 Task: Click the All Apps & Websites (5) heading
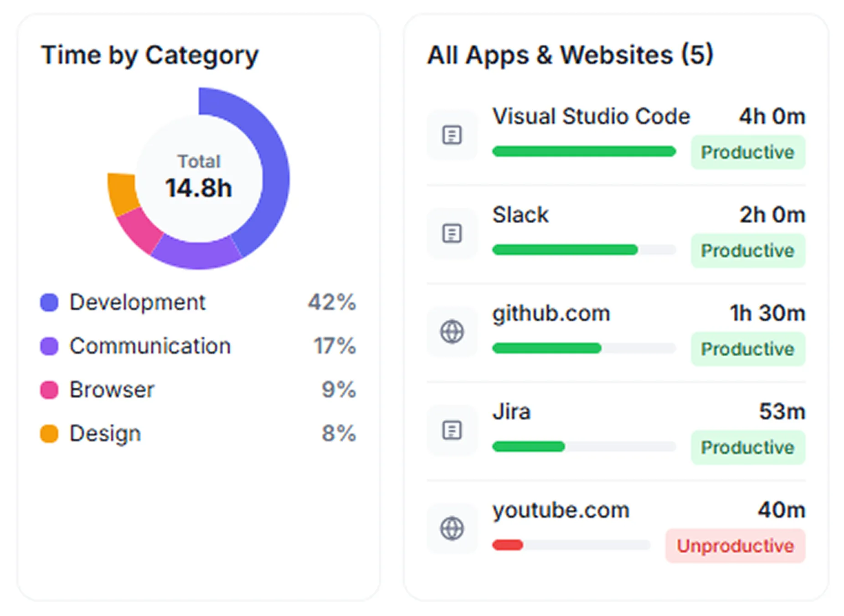tap(570, 55)
